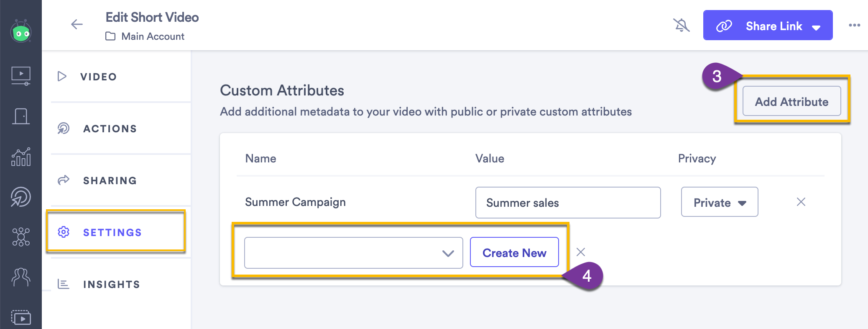Open the integrations nodes sidebar icon
This screenshot has height=329, width=868.
(x=21, y=237)
